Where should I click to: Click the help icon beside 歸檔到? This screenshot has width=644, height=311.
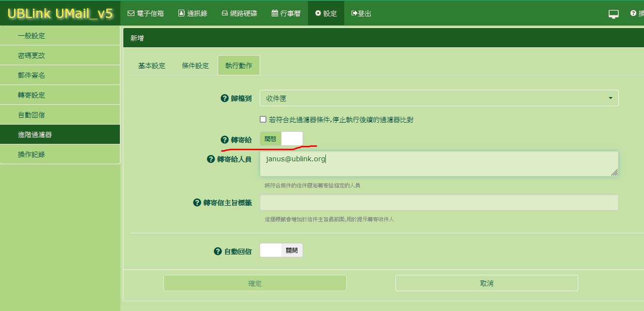point(224,98)
